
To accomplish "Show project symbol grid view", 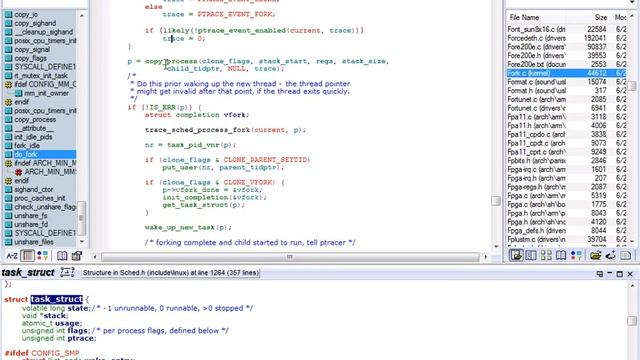I will (546, 256).
